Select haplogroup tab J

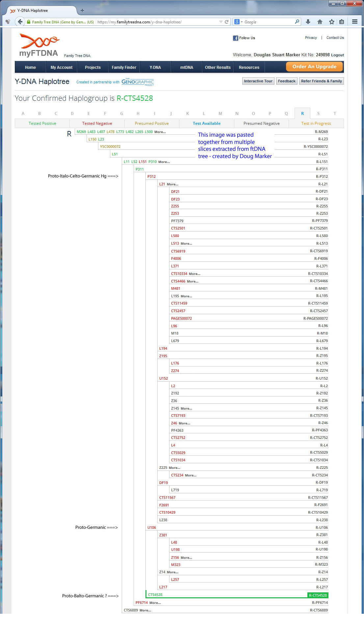[171, 113]
